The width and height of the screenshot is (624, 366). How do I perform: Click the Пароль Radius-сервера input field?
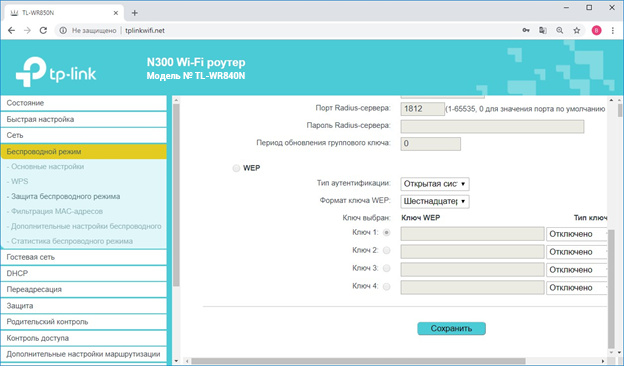[x=492, y=127]
